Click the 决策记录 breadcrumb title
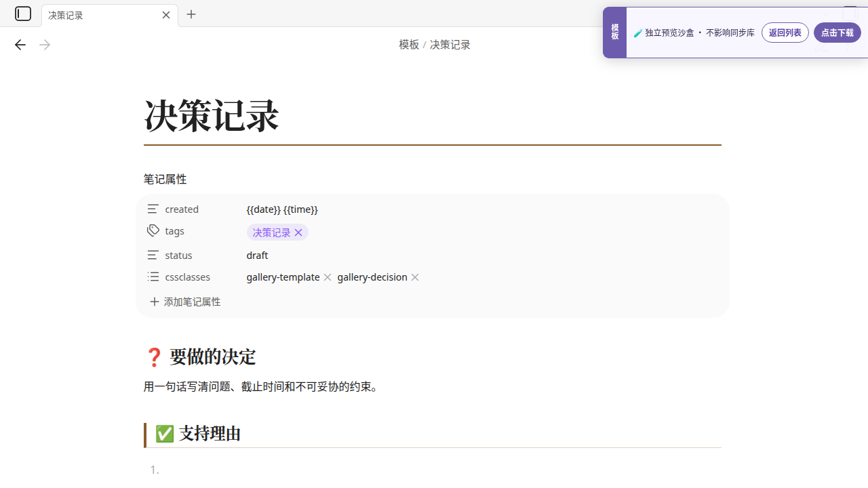Image resolution: width=868 pixels, height=488 pixels. [450, 45]
